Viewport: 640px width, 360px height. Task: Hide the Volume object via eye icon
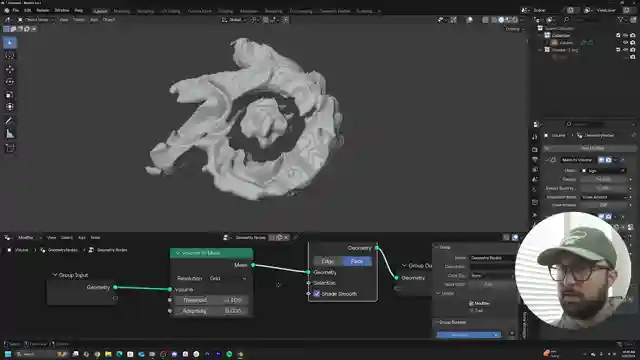pos(625,42)
